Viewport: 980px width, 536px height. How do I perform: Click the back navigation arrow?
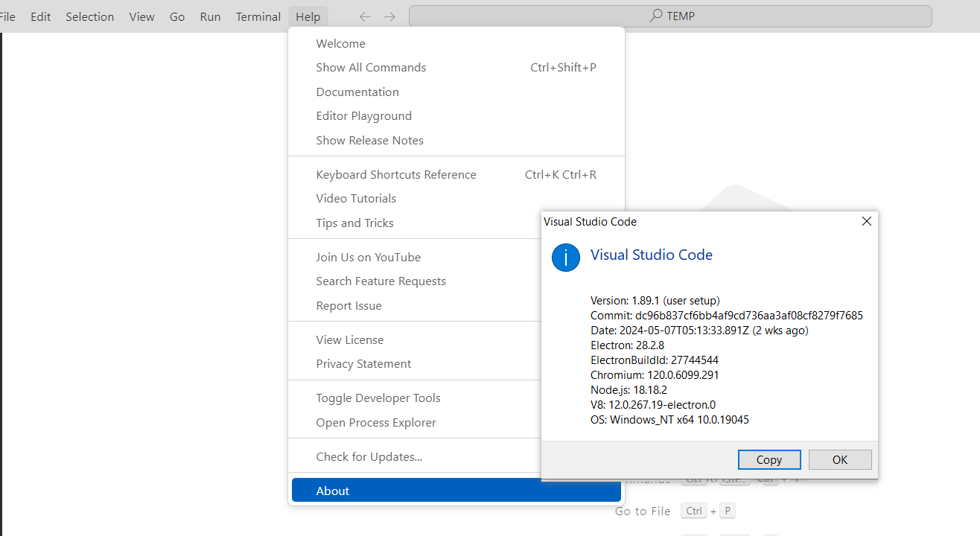(365, 16)
